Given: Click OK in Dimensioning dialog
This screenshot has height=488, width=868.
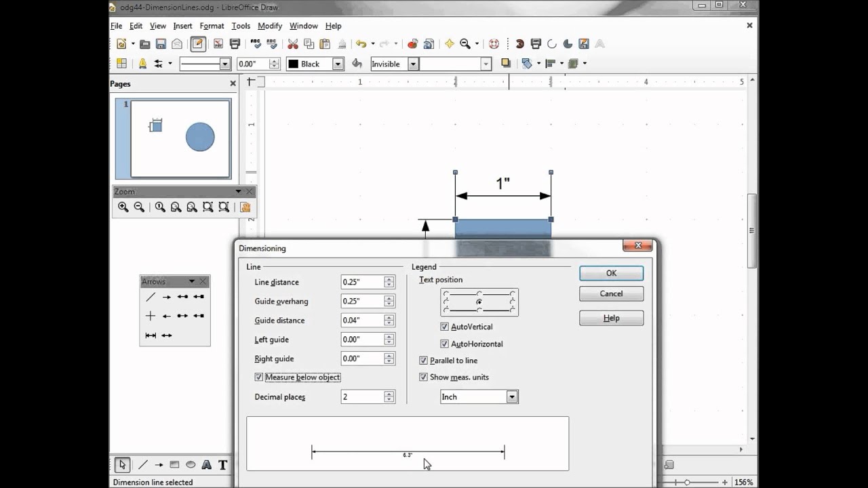Looking at the screenshot, I should coord(611,273).
